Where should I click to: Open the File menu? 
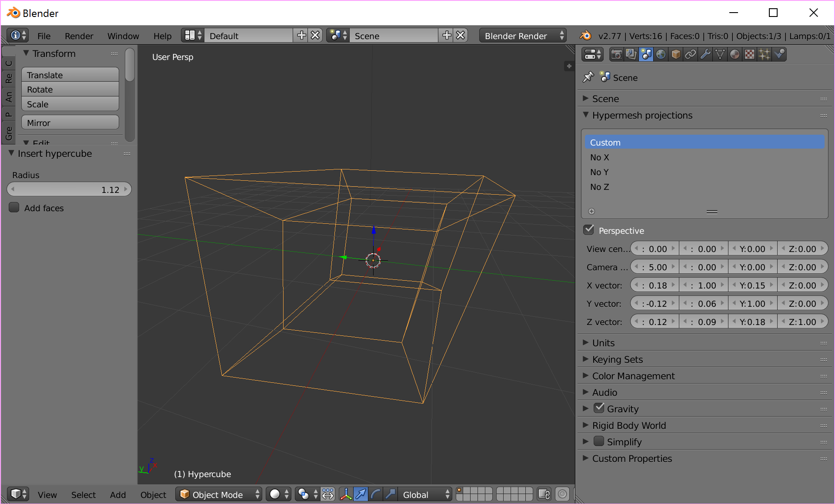click(x=44, y=36)
